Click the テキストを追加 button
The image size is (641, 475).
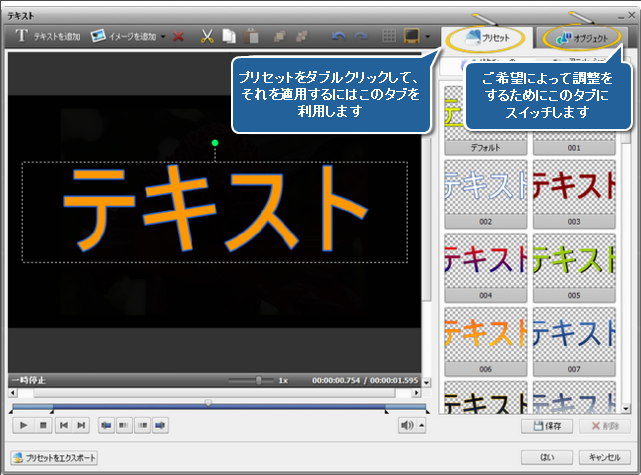48,37
